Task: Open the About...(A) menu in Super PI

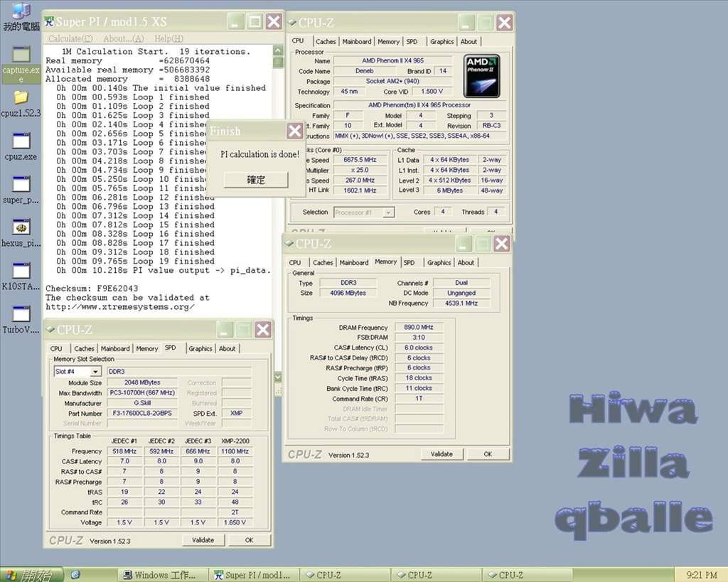Action: 124,38
